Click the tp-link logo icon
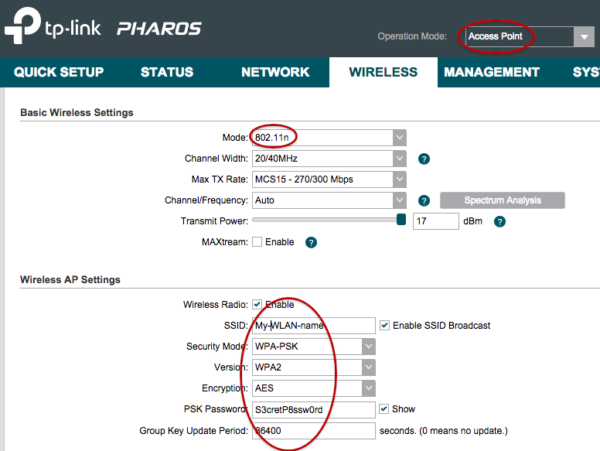Viewport: 600px width, 451px height. [x=23, y=25]
